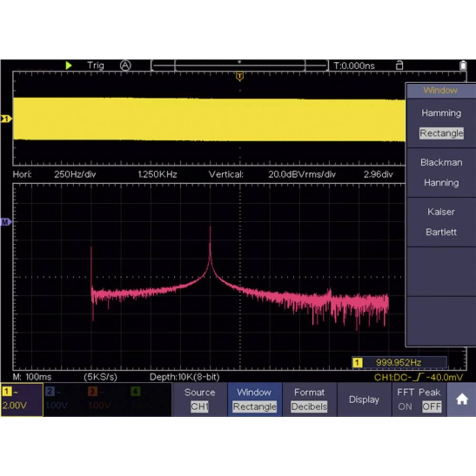Click the battery indicator icon
476x476 pixels.
pyautogui.click(x=463, y=65)
